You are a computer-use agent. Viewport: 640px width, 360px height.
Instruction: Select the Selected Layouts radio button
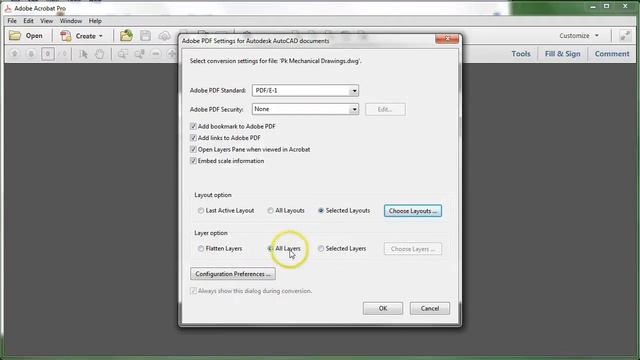point(321,211)
